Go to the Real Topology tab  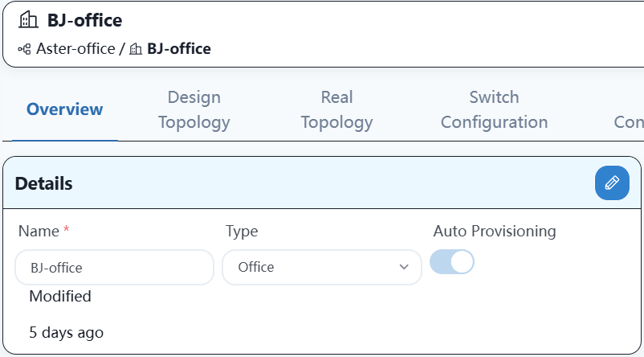tap(336, 109)
